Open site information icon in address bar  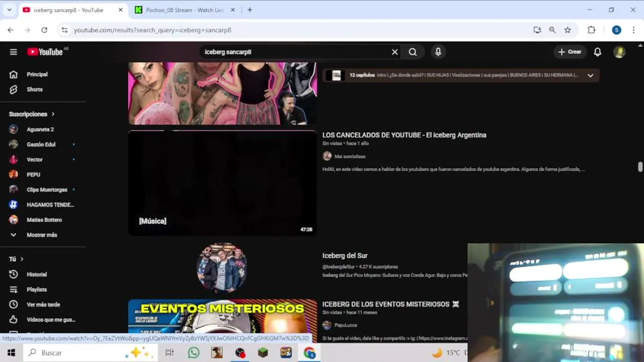(x=64, y=30)
